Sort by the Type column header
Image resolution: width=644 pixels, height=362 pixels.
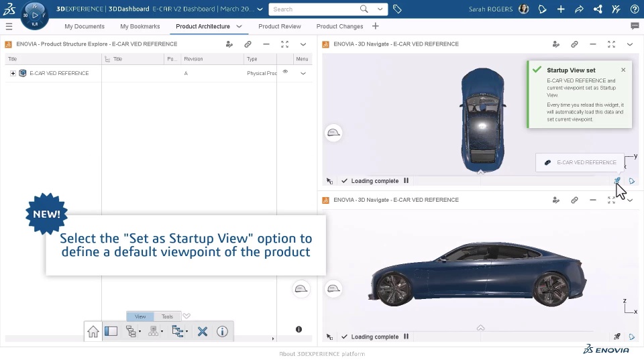coord(252,59)
